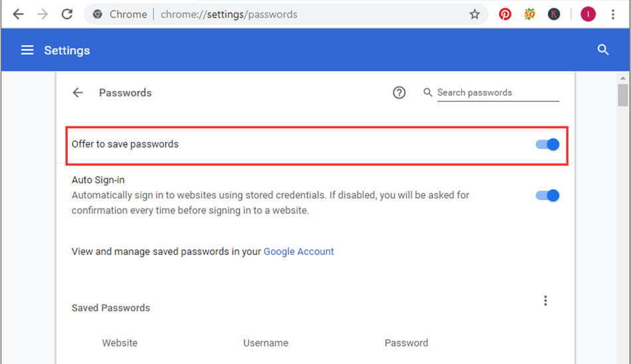The image size is (631, 364).
Task: Reload the page with the refresh icon
Action: tap(67, 14)
